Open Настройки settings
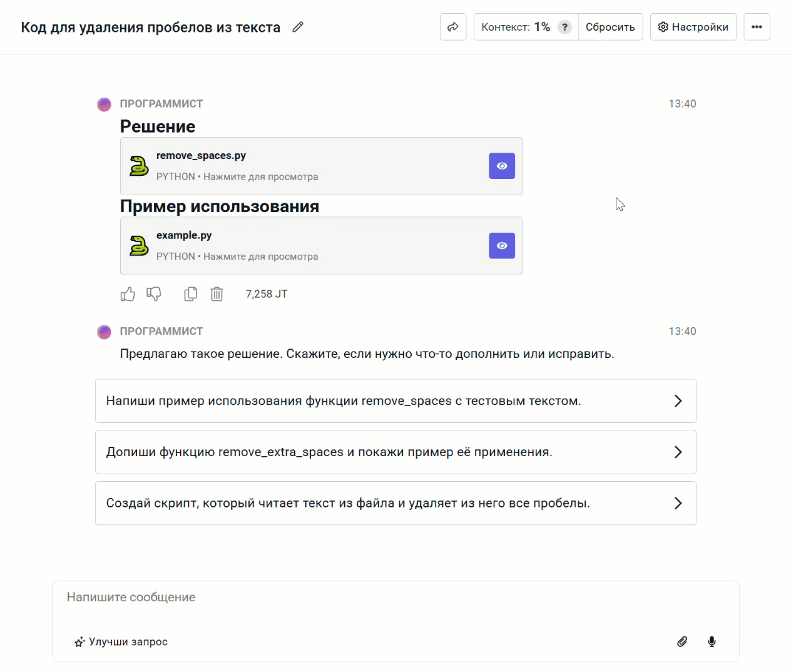The image size is (791, 672). click(x=693, y=27)
